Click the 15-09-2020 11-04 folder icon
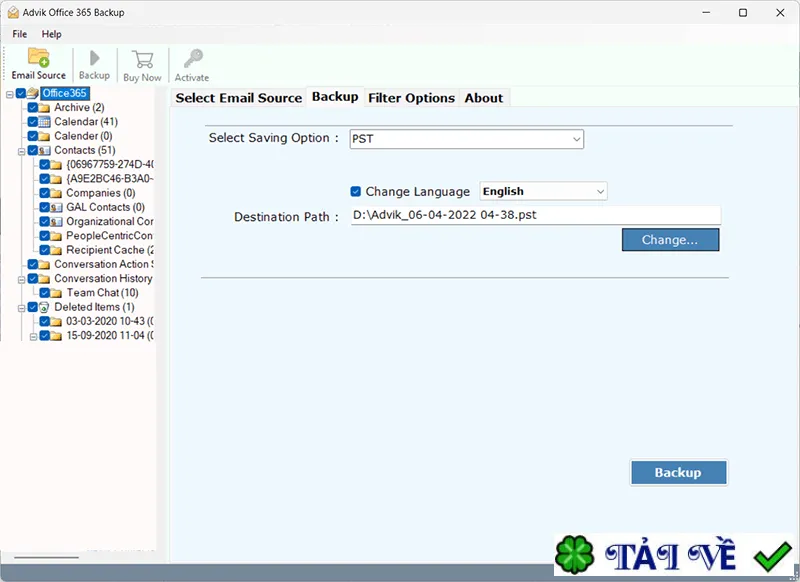Image resolution: width=800 pixels, height=582 pixels. click(56, 336)
